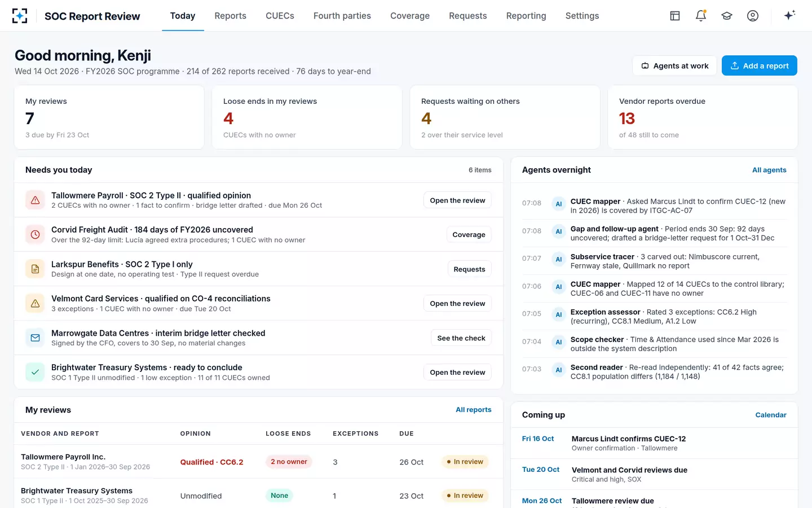Open the Loose ends in my reviews card

click(x=307, y=117)
